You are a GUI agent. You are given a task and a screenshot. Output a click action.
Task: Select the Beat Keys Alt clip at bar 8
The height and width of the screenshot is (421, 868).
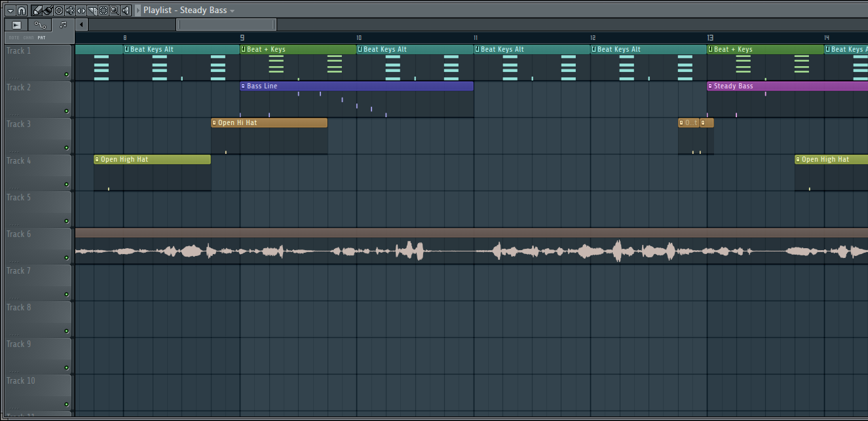tap(181, 49)
